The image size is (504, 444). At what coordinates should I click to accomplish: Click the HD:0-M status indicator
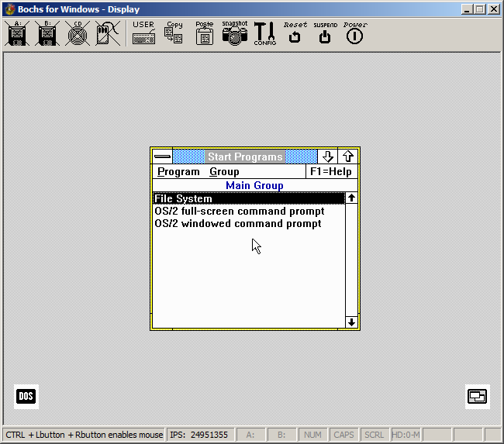[x=406, y=435]
